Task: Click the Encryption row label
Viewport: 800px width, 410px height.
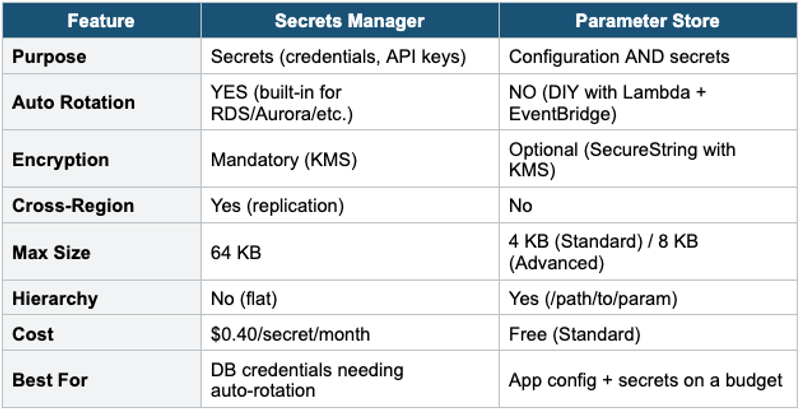Action: pos(61,160)
